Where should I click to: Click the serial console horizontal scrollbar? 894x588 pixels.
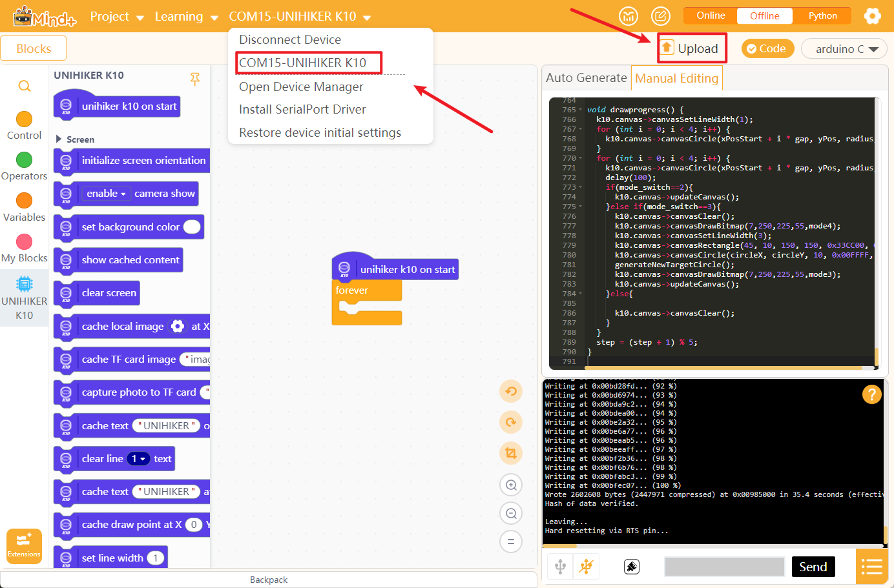tap(559, 546)
